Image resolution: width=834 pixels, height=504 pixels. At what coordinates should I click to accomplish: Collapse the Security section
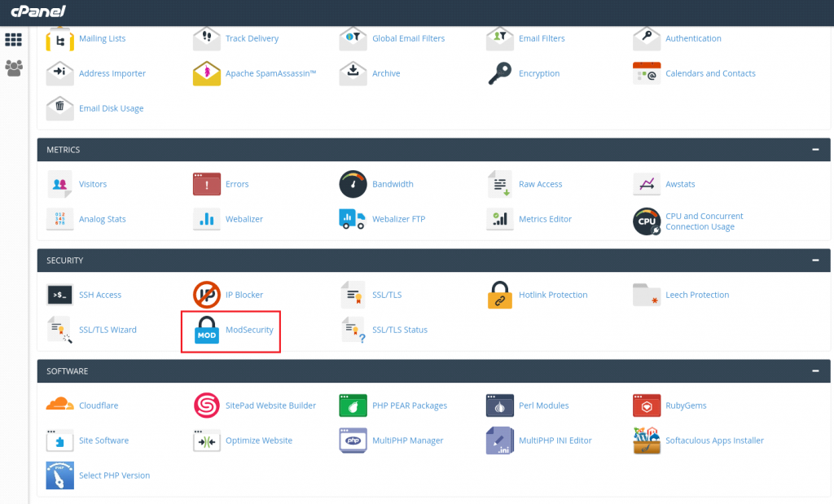[x=815, y=261]
